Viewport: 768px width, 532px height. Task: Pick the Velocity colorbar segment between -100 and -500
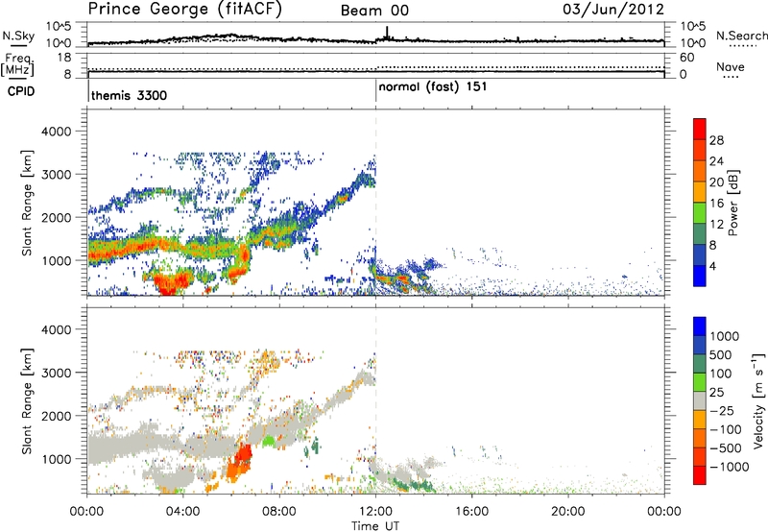coord(700,438)
